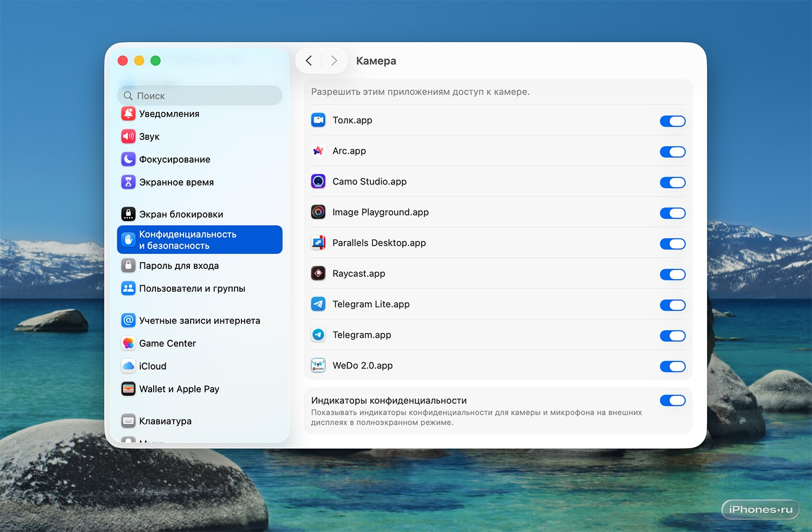
Task: Click the Telegram Lite.app name label
Action: pyautogui.click(x=371, y=304)
